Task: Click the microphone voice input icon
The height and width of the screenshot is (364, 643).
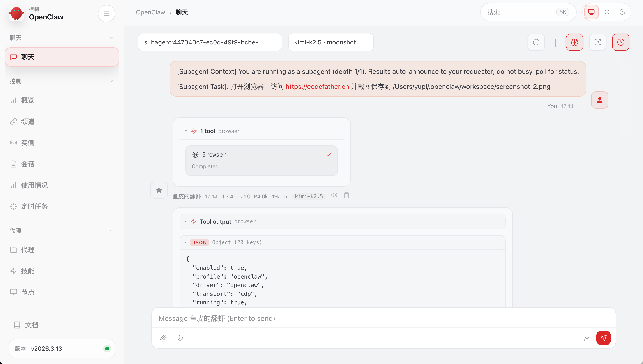Action: click(x=180, y=338)
